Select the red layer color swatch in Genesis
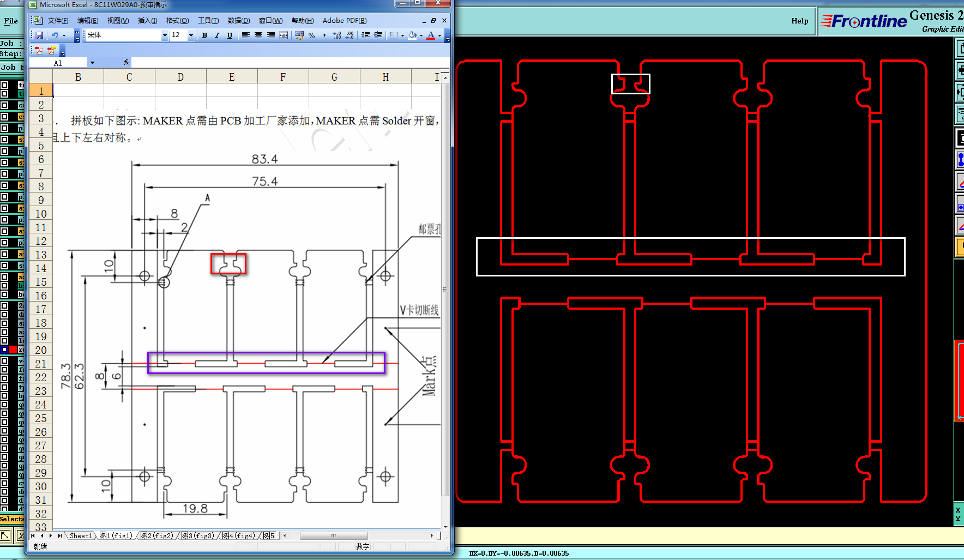The width and height of the screenshot is (964, 560). tap(13, 349)
